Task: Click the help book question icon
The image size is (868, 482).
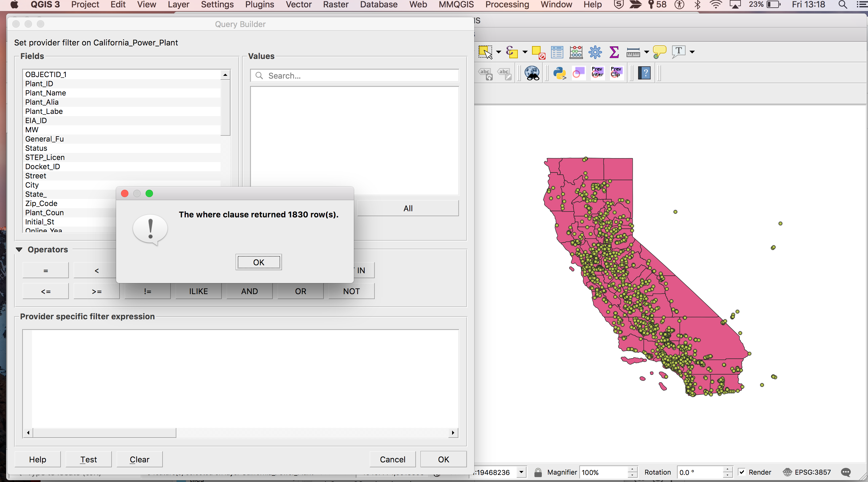Action: 644,73
